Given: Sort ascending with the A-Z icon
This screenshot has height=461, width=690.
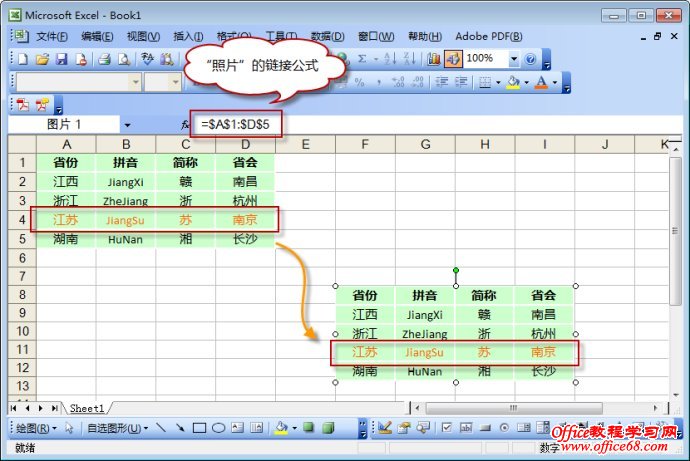Looking at the screenshot, I should 390,59.
